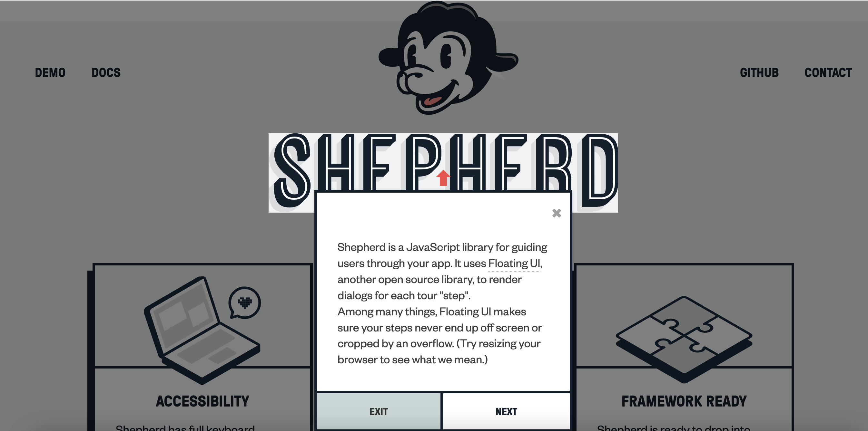
Task: Click the DEMO navigation menu item
Action: pyautogui.click(x=50, y=72)
